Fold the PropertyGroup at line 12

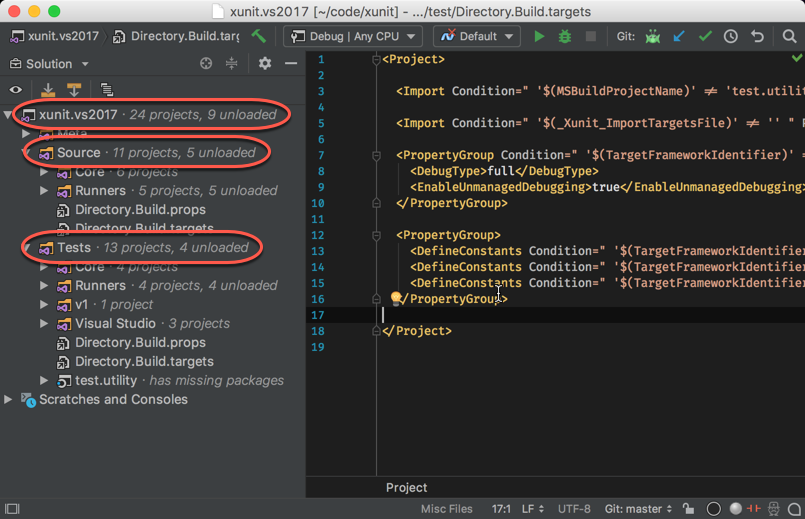pos(376,235)
